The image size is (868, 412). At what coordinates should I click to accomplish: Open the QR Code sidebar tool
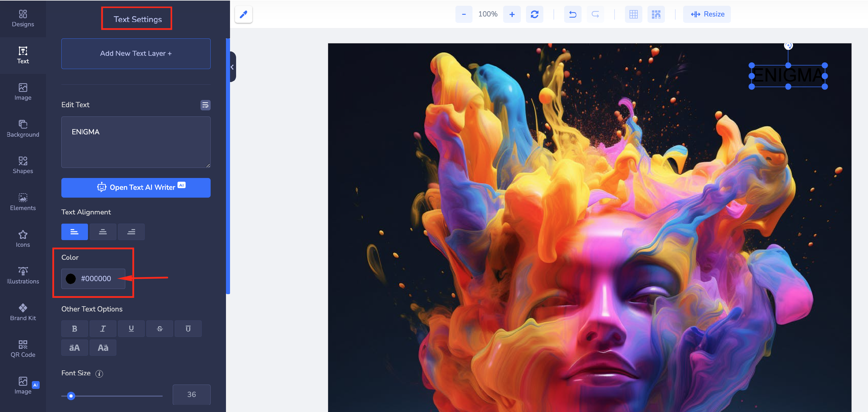23,349
